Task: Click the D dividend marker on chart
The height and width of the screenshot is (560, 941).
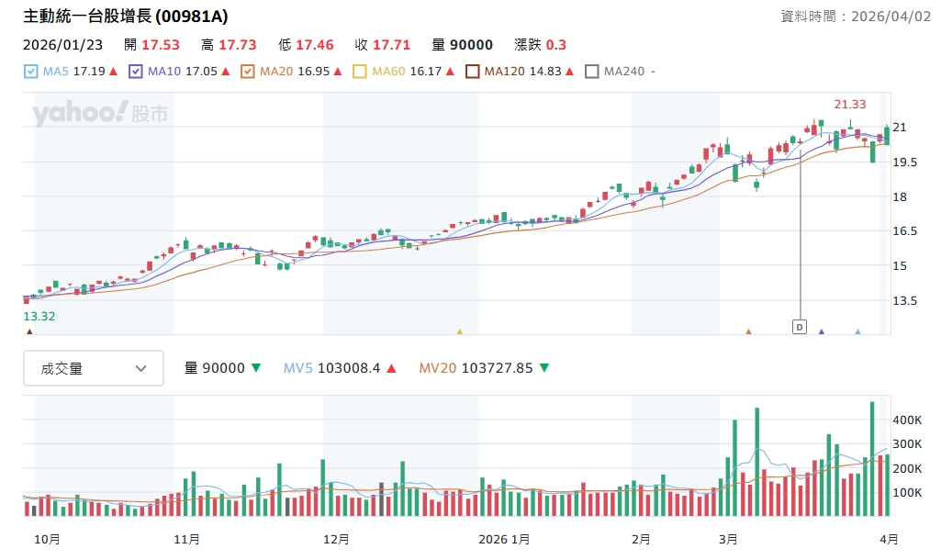Action: (799, 327)
